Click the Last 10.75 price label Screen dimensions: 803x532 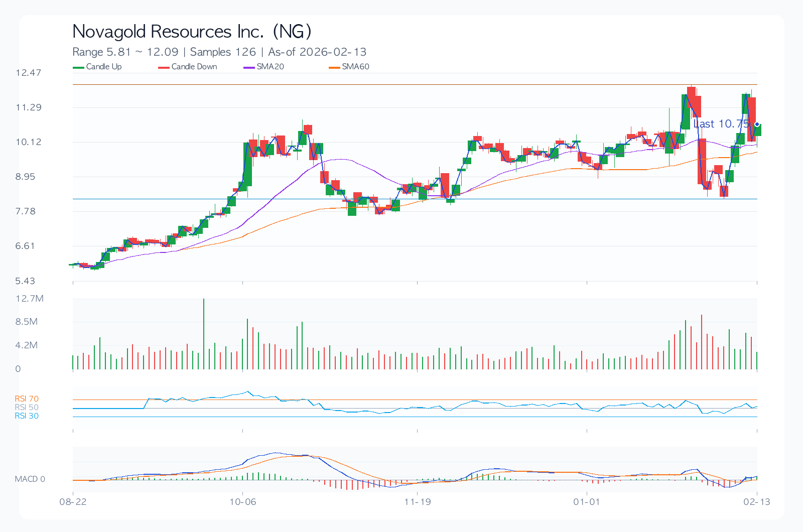click(721, 124)
